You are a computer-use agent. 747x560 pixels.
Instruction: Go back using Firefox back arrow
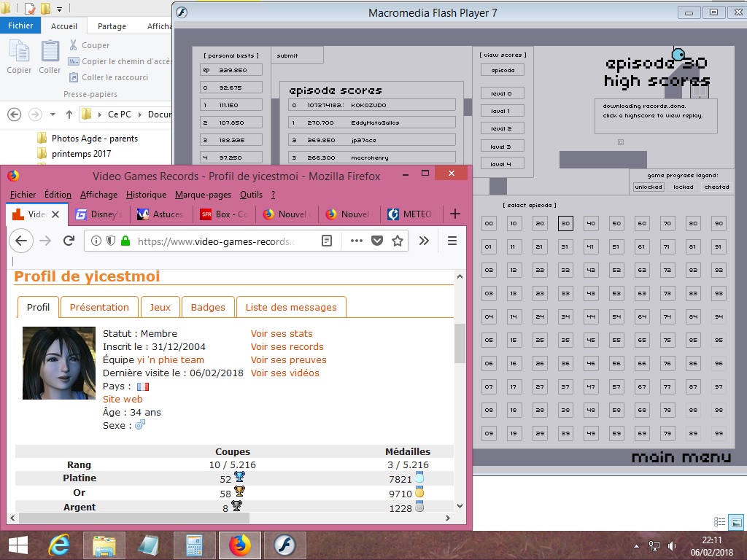tap(21, 241)
